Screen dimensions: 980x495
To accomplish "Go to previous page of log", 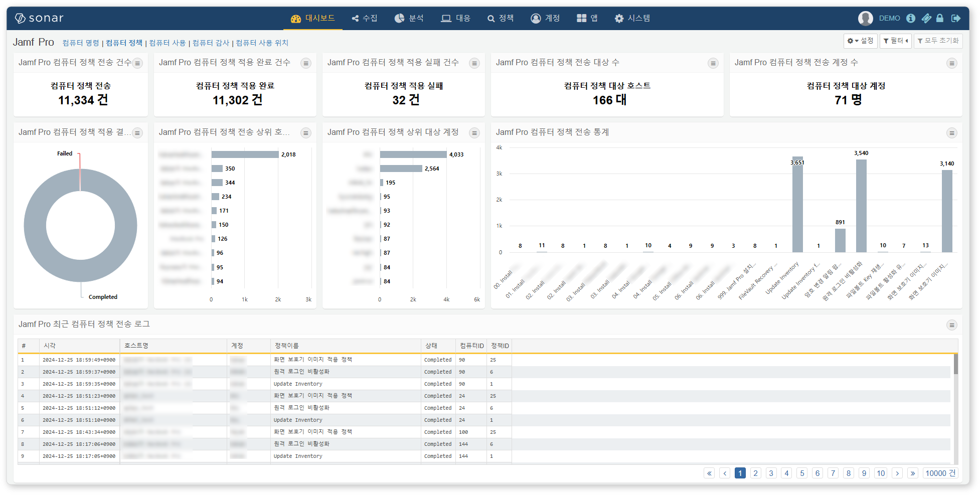I will (725, 473).
